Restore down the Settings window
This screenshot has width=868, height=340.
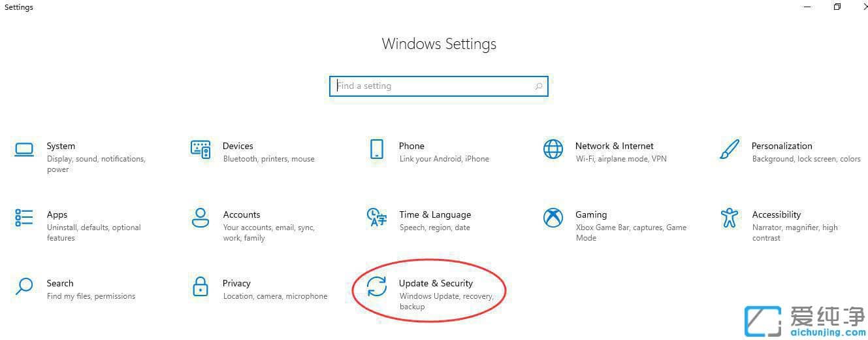[x=837, y=7]
